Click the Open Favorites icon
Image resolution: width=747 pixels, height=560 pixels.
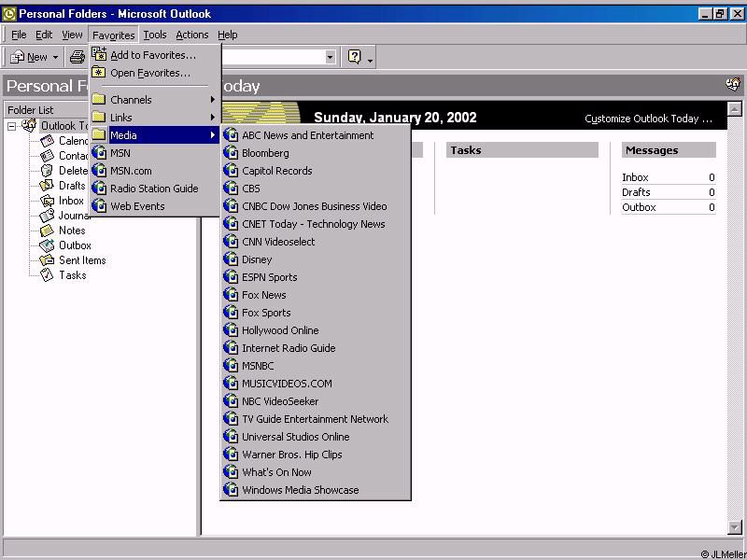point(99,73)
